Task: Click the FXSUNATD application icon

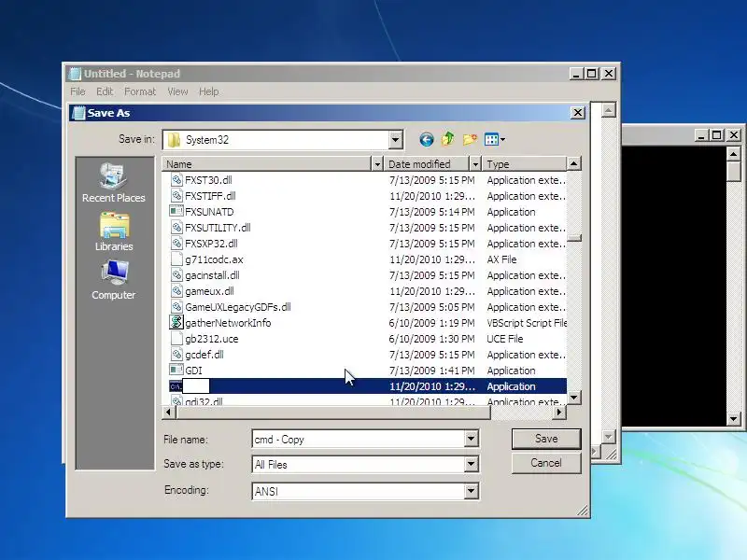Action: coord(176,212)
